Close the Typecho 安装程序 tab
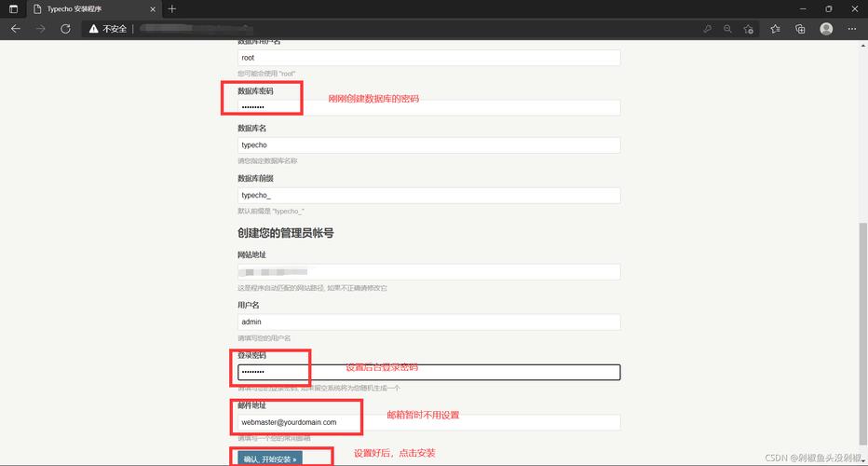Image resolution: width=868 pixels, height=466 pixels. pos(153,9)
